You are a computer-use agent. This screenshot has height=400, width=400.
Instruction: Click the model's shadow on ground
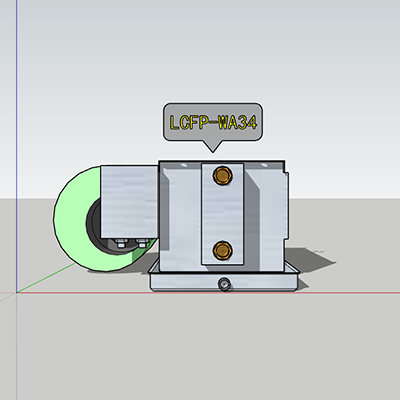(310, 260)
